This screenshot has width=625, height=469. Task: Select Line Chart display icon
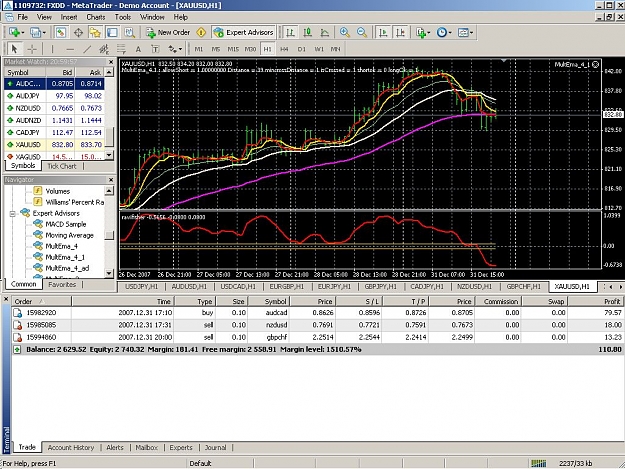point(324,32)
